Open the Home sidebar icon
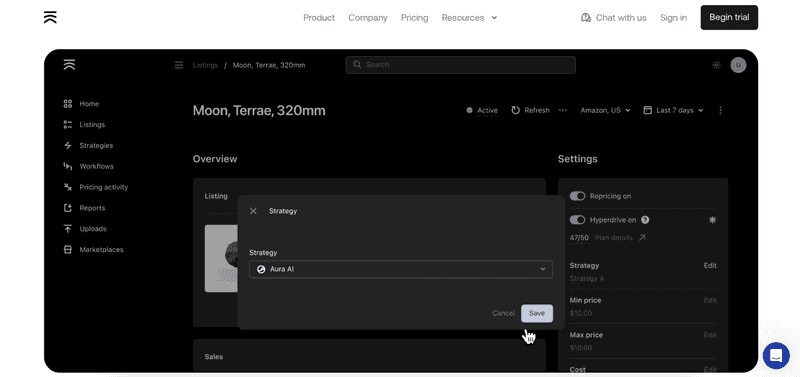Viewport: 800px width, 377px height. (67, 104)
